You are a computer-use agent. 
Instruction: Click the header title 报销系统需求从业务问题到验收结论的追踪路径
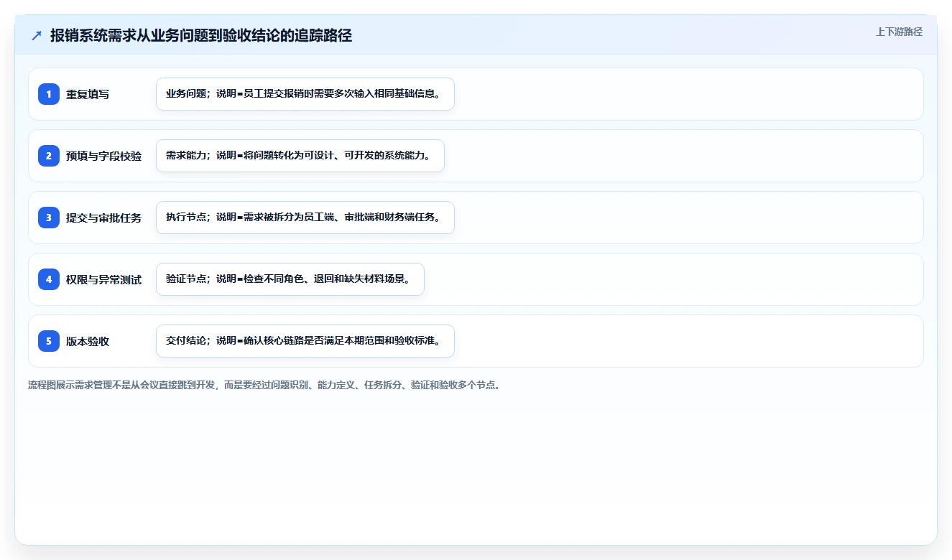[201, 36]
